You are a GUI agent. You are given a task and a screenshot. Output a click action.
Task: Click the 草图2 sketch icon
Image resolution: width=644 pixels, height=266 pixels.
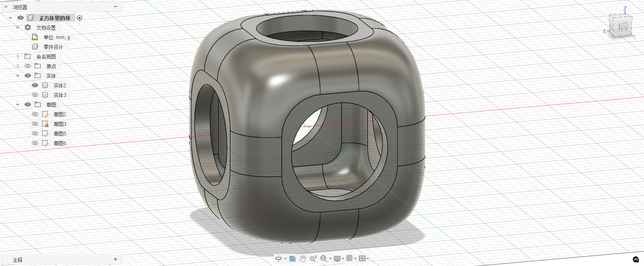(x=45, y=114)
